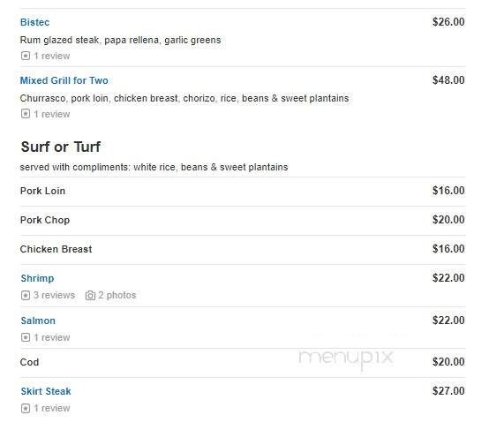
Task: Click the star icon under Mixed Grill
Action: [x=26, y=114]
